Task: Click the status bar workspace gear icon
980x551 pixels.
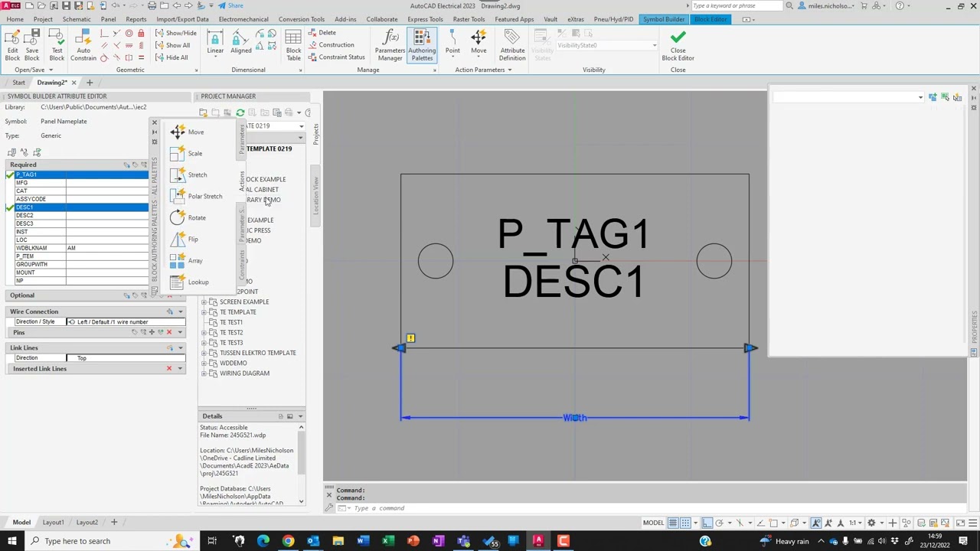Action: click(871, 523)
